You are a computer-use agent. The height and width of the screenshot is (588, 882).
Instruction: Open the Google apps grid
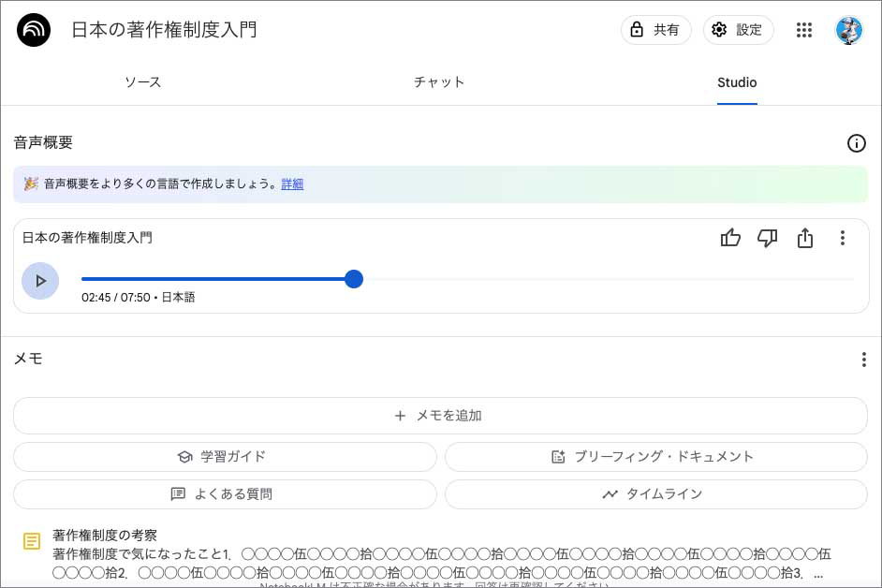pos(803,30)
